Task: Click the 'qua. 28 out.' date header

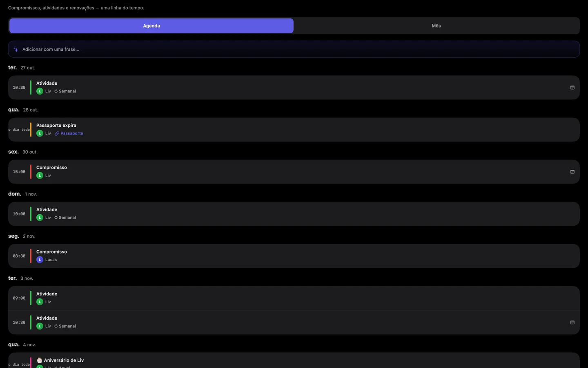Action: click(23, 110)
